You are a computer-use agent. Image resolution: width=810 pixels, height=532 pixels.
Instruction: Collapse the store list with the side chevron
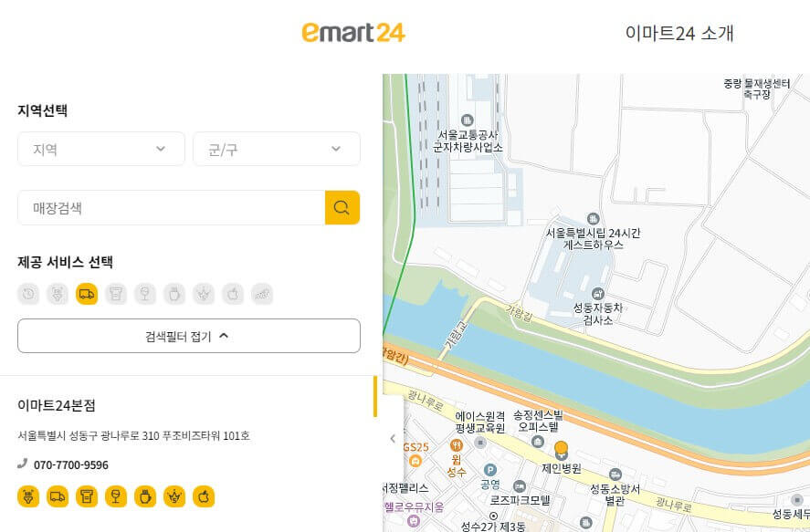393,436
